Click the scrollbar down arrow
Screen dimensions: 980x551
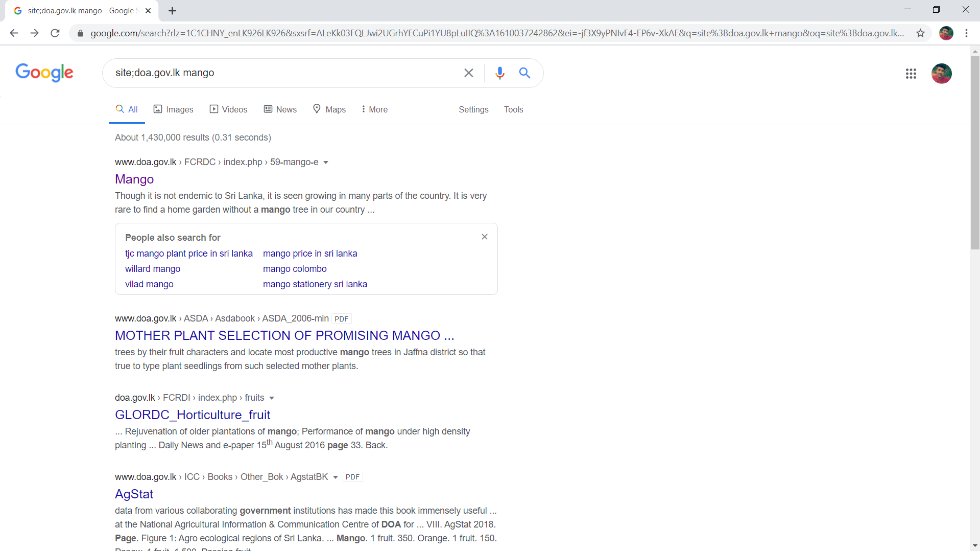click(975, 546)
